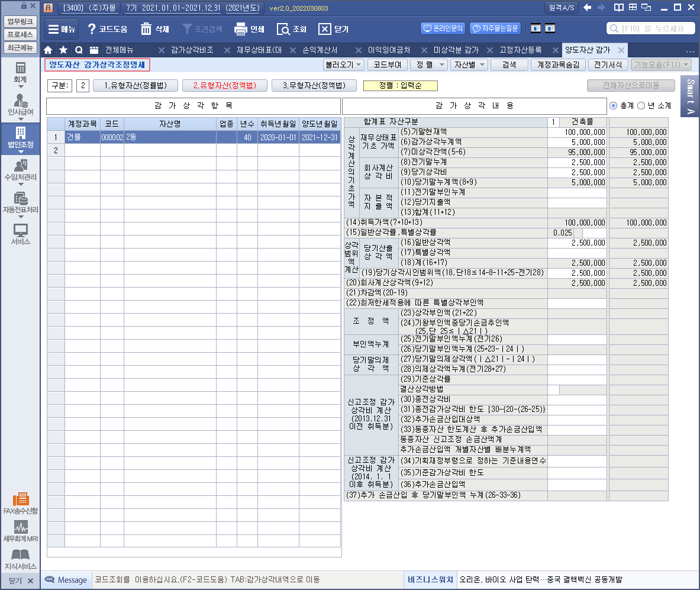Open favorites star icon
This screenshot has height=590, width=700.
[63, 50]
